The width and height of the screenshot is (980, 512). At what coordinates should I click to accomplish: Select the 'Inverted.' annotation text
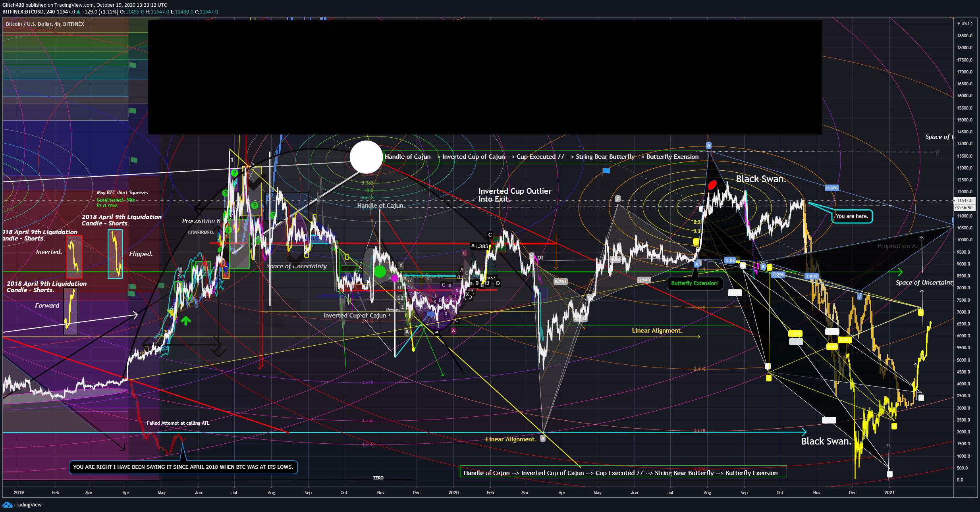tap(49, 252)
